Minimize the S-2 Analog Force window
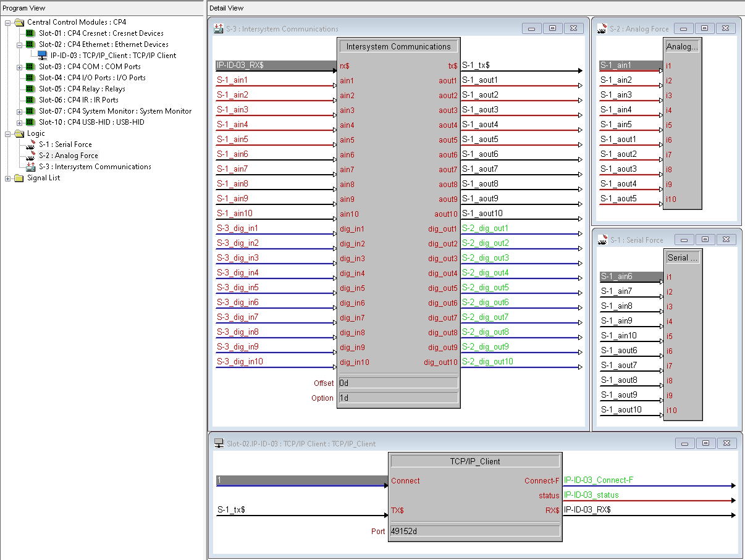Viewport: 745px width, 560px height. click(x=683, y=28)
